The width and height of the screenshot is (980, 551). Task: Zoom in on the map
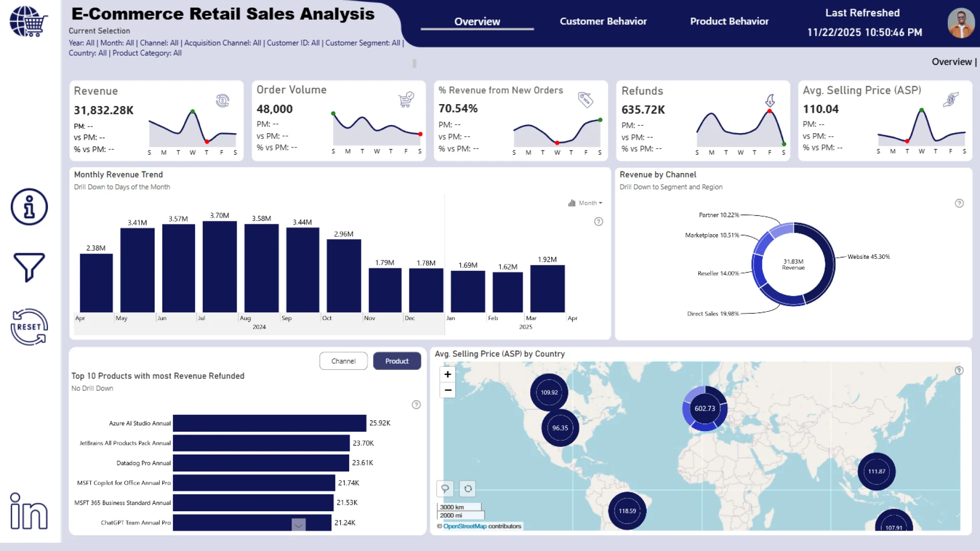coord(448,374)
